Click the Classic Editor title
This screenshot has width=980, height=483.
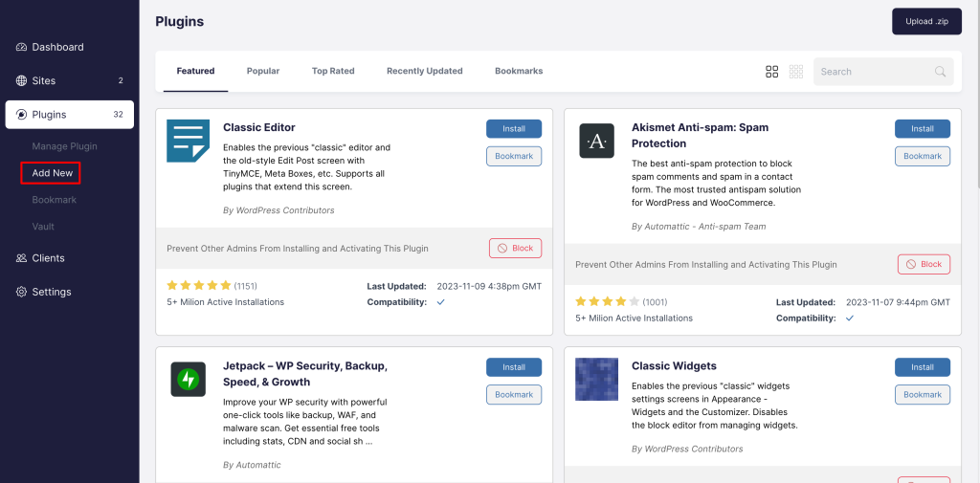[258, 127]
